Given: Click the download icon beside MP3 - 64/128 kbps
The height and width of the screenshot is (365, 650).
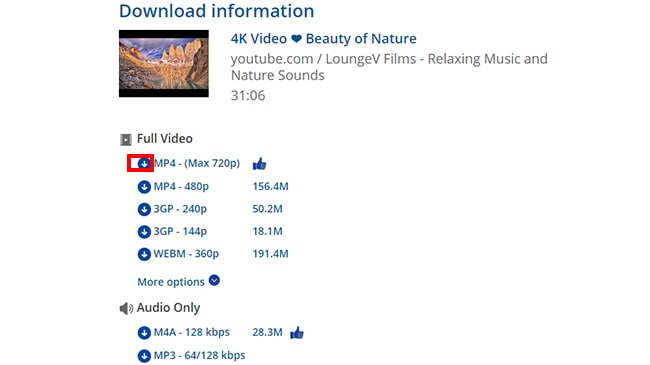Looking at the screenshot, I should click(144, 356).
